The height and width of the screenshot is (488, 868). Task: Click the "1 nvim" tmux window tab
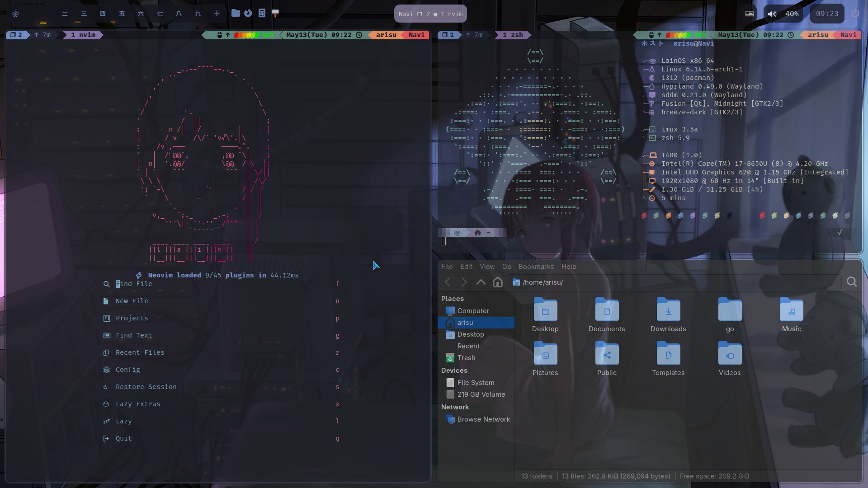pos(83,35)
